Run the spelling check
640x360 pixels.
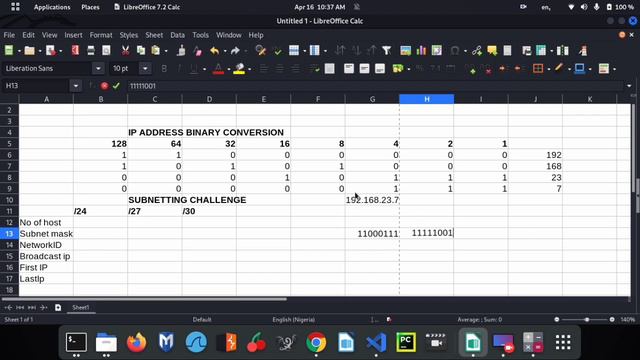[x=278, y=50]
